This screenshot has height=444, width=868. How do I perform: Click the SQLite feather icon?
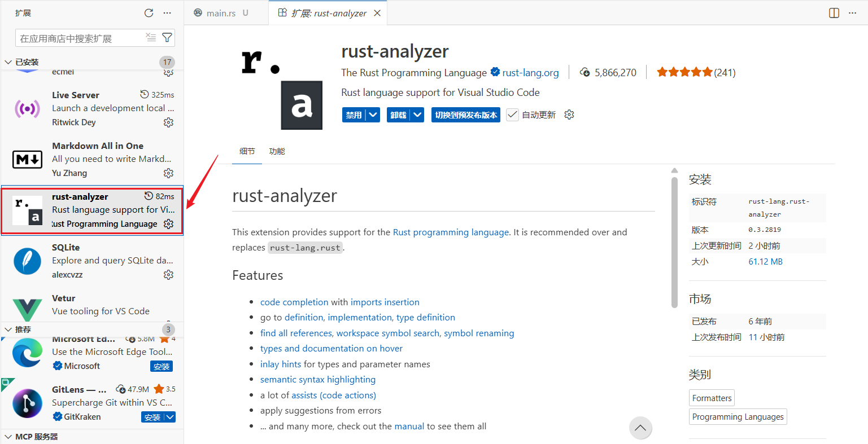[x=27, y=261]
